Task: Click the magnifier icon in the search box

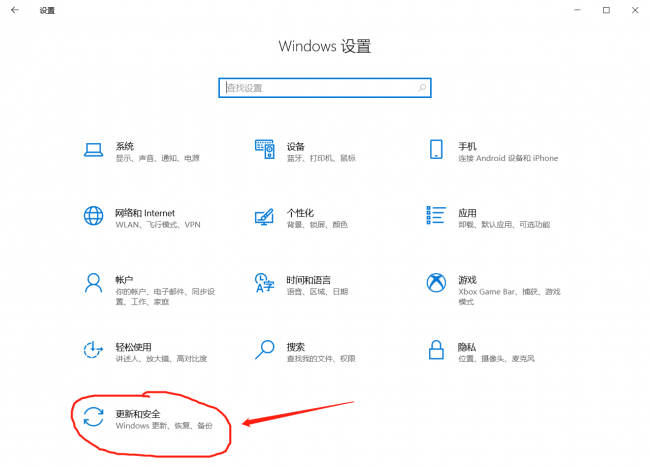Action: (x=422, y=88)
